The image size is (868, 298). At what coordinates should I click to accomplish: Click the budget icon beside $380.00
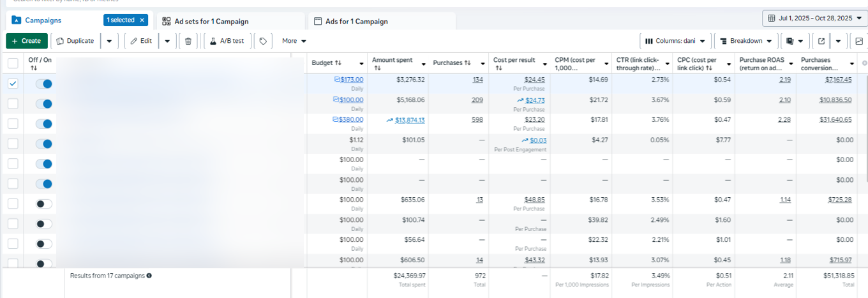coord(336,120)
